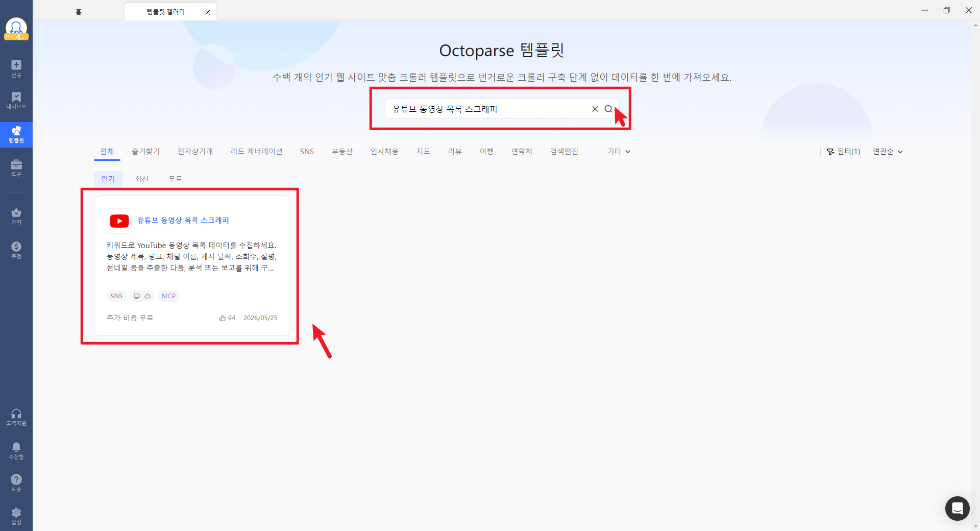Expand the 기타 category dropdown
980x531 pixels.
[x=619, y=152]
